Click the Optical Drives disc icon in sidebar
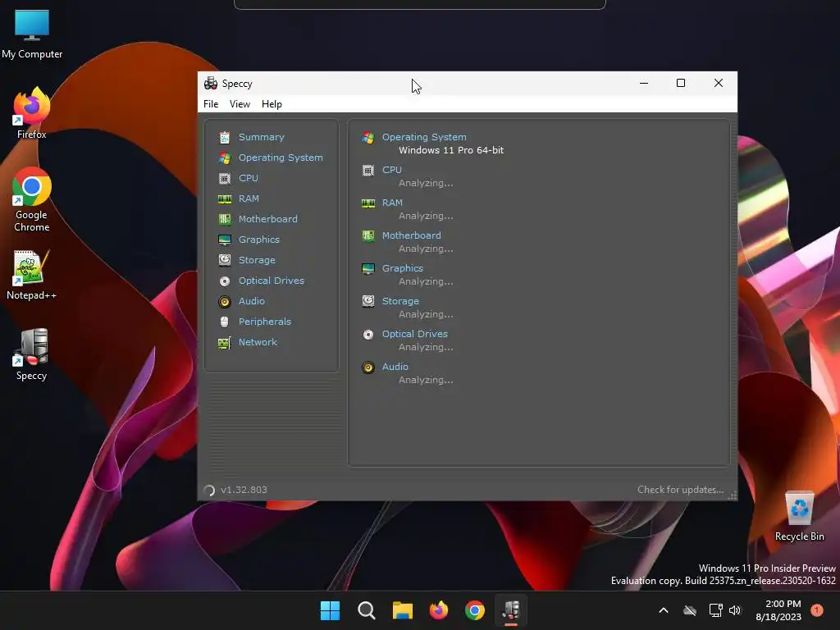840x630 pixels. point(225,281)
